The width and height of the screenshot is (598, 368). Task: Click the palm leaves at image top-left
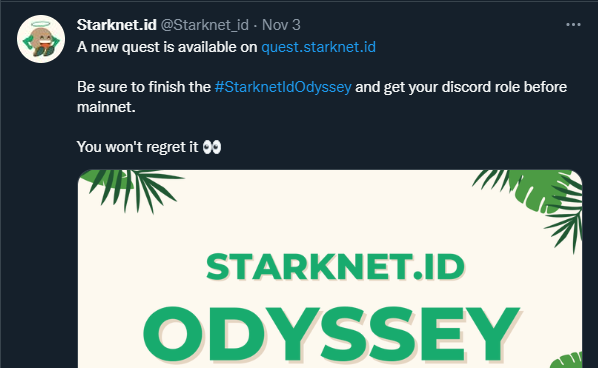pos(132,189)
